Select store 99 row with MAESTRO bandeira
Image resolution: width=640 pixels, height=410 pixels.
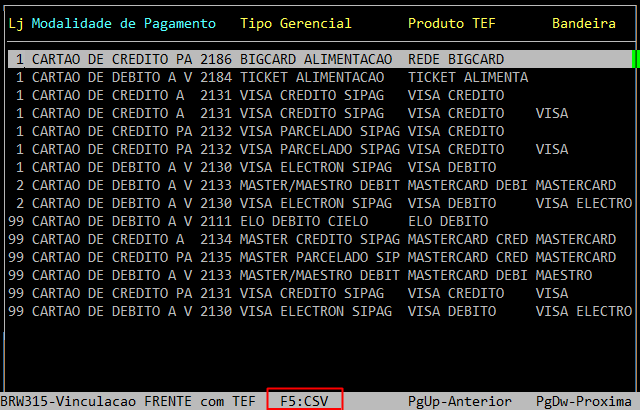(320, 275)
